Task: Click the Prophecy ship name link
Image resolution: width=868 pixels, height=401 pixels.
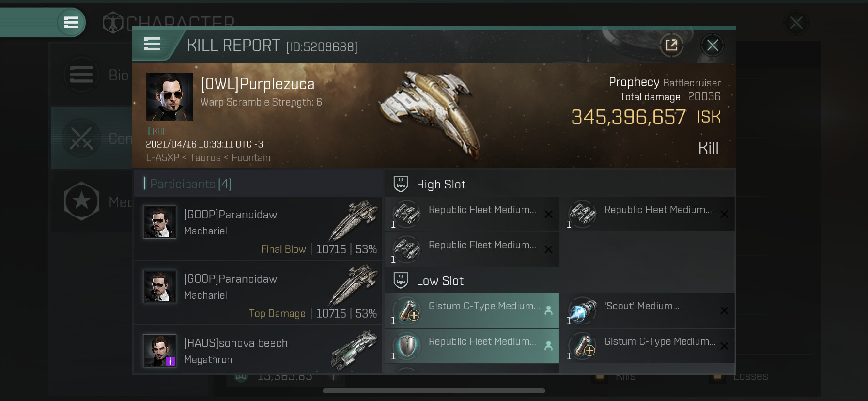Action: tap(634, 82)
